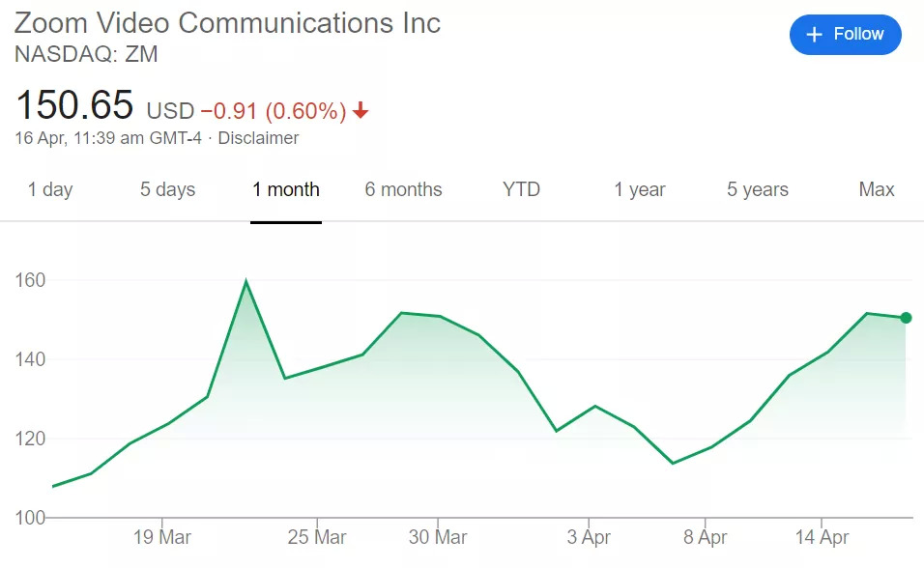The height and width of the screenshot is (568, 924).
Task: Switch to YTD view
Action: coord(521,190)
